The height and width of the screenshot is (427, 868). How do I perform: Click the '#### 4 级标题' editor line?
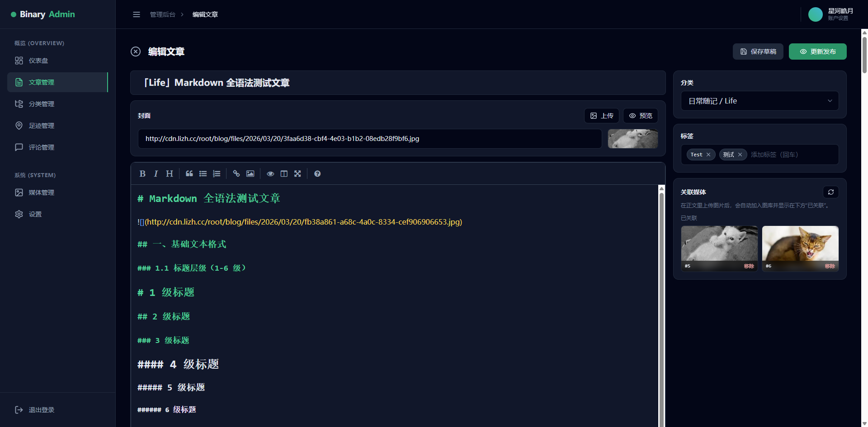point(178,364)
